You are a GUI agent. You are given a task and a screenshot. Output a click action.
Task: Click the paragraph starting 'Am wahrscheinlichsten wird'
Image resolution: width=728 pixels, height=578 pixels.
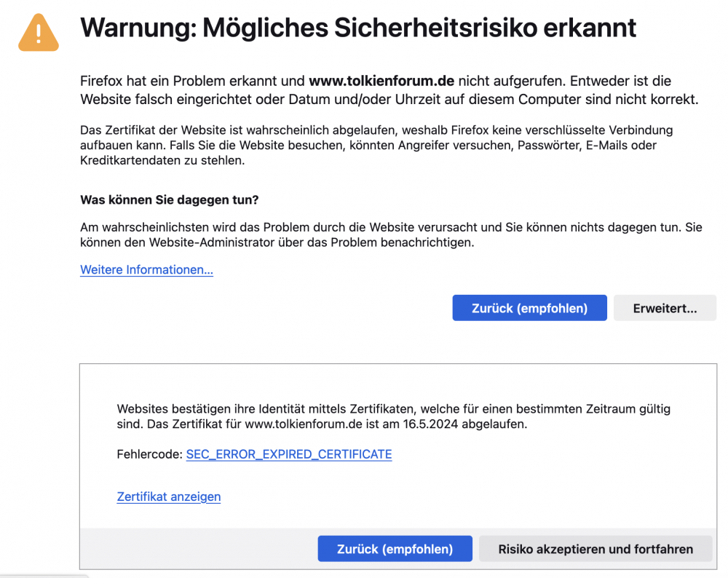[x=390, y=234]
